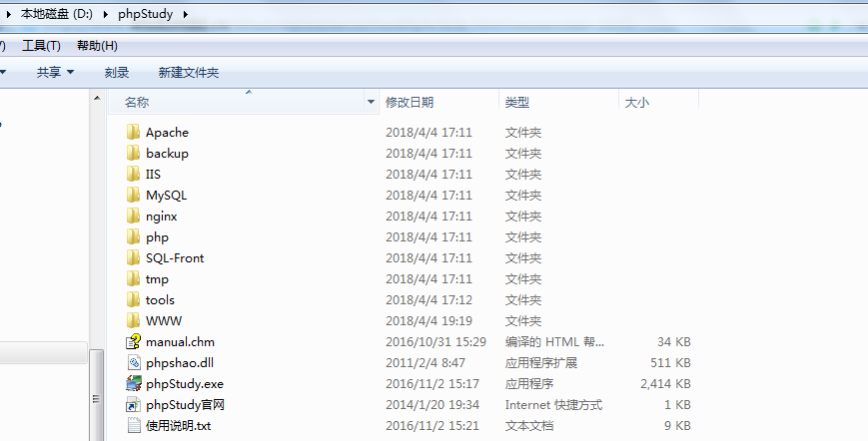Click the size 9 KB
The width and height of the screenshot is (868, 441).
pyautogui.click(x=677, y=426)
